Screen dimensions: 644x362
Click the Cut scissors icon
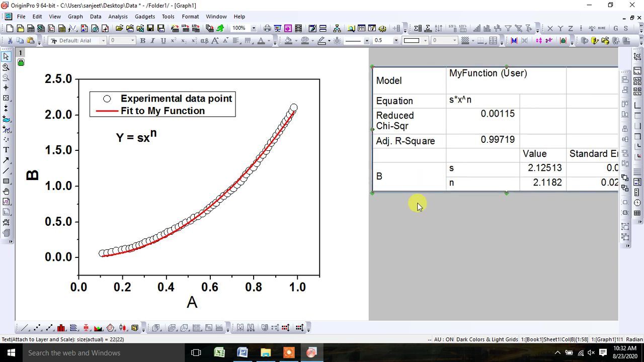pyautogui.click(x=10, y=40)
